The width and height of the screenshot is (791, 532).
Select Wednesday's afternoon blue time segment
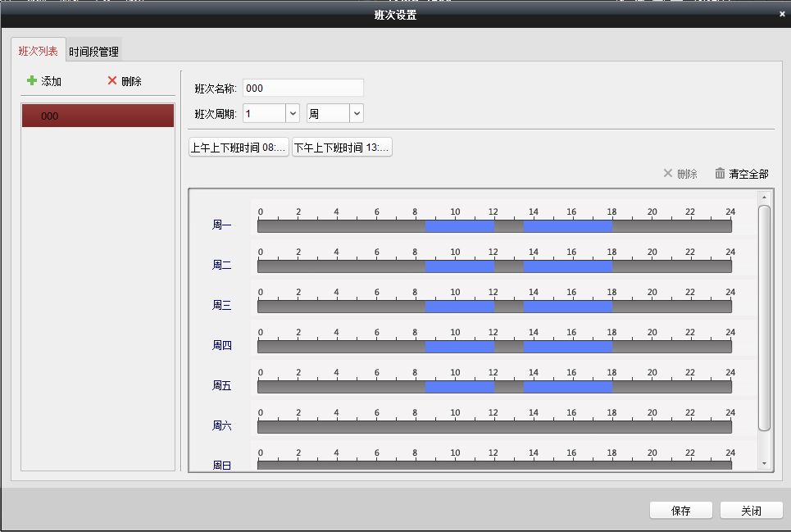coord(567,307)
